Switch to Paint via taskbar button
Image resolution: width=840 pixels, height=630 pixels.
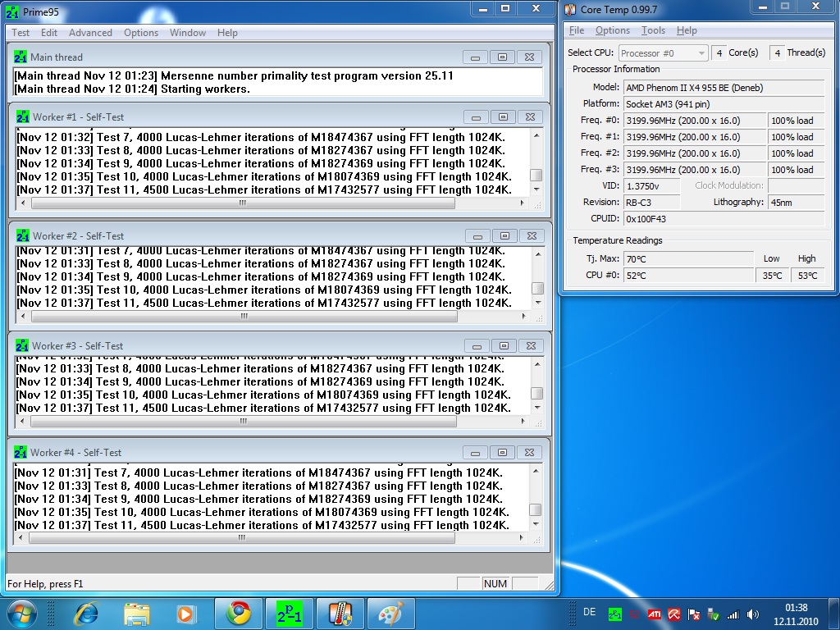click(391, 614)
